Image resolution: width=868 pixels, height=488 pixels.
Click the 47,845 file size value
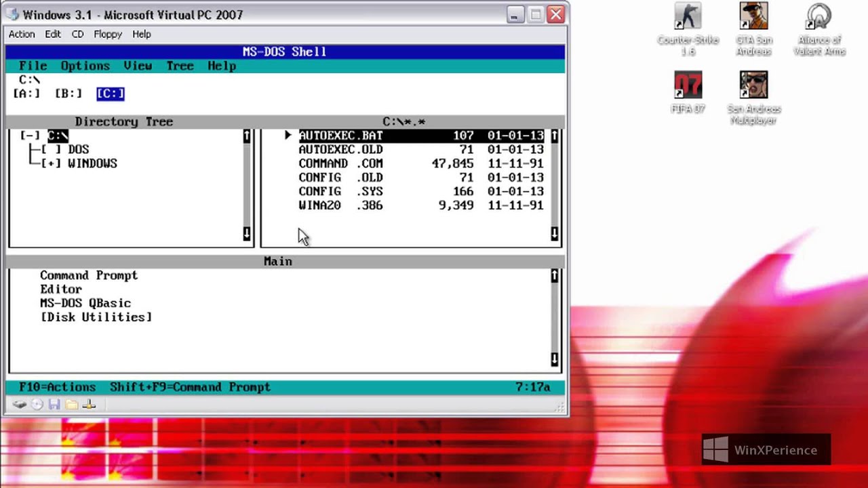pyautogui.click(x=452, y=163)
